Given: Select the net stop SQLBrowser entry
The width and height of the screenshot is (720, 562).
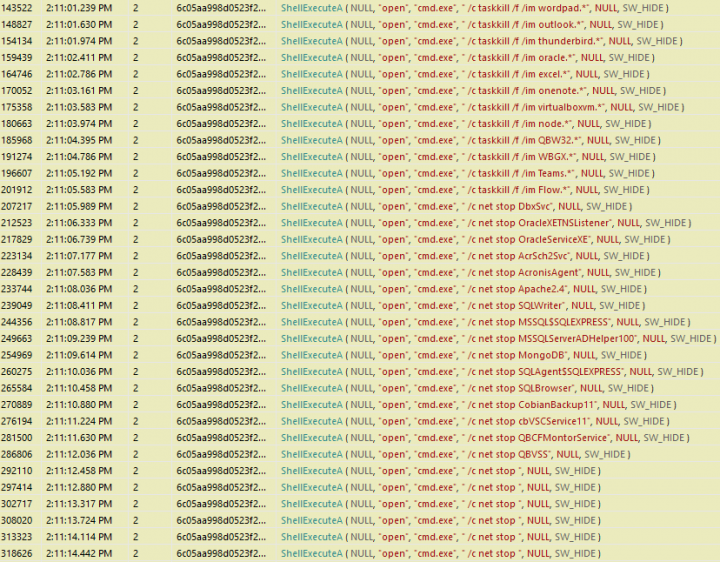Looking at the screenshot, I should tap(360, 388).
